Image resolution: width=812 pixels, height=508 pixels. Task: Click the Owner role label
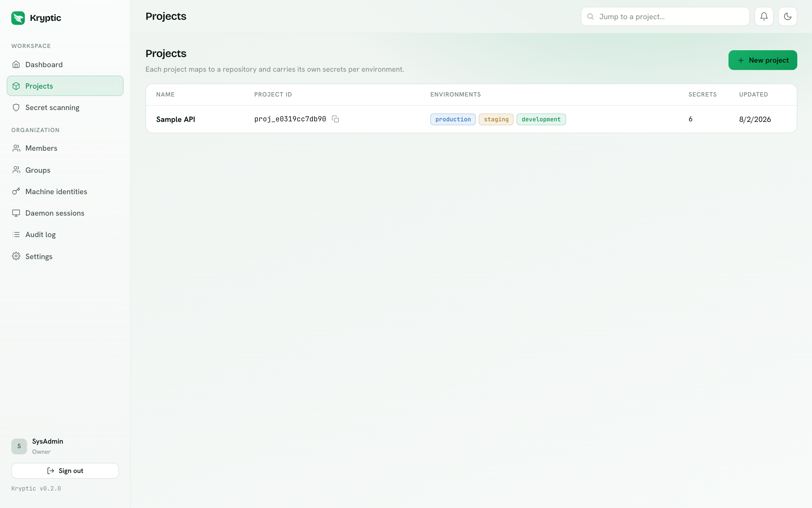[41, 452]
